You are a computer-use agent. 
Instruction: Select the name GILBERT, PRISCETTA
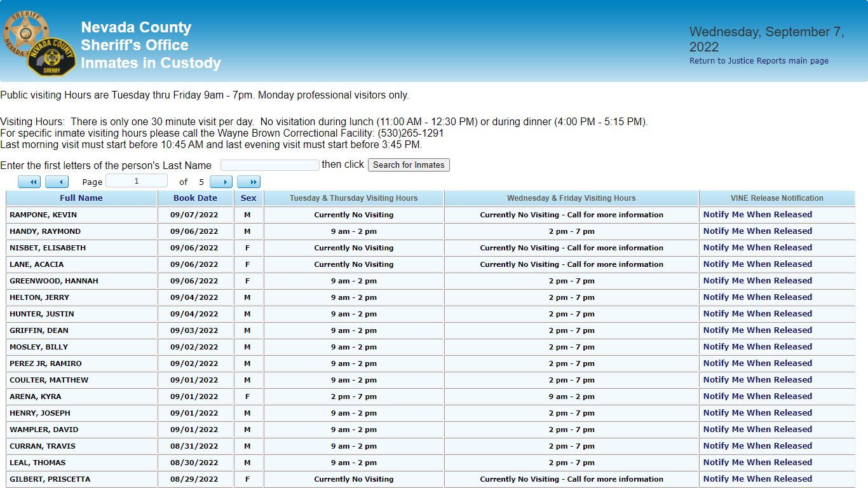pyautogui.click(x=50, y=479)
